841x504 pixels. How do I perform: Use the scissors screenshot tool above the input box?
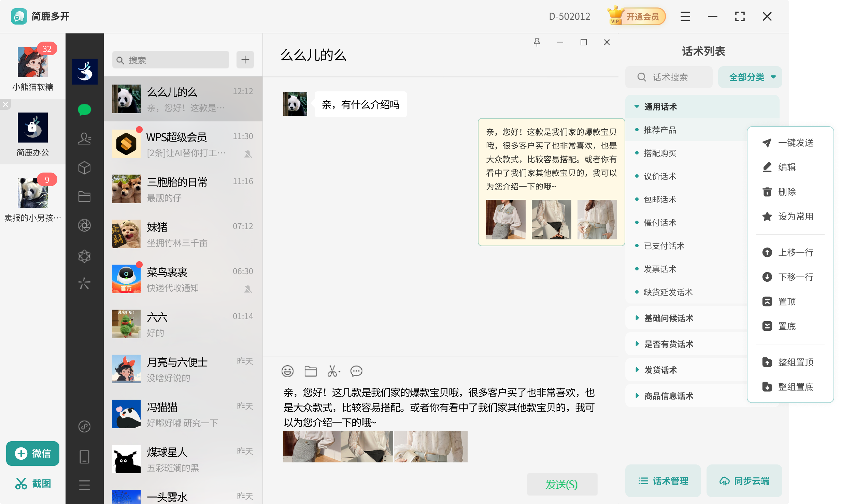click(333, 371)
